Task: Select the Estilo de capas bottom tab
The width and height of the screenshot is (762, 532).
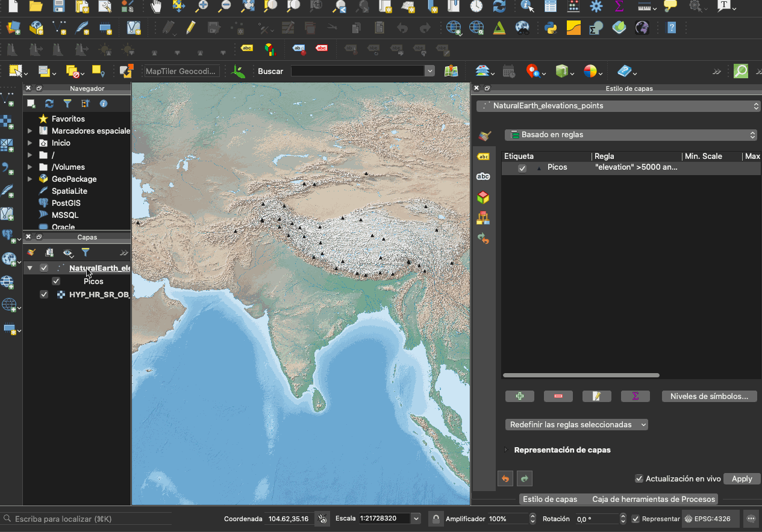Action: (549, 499)
